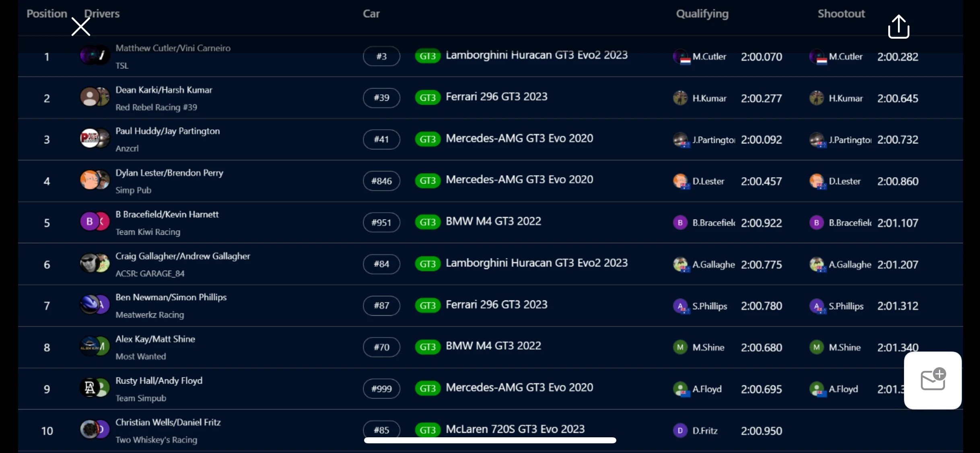
Task: Select the #41 car number badge
Action: point(381,139)
